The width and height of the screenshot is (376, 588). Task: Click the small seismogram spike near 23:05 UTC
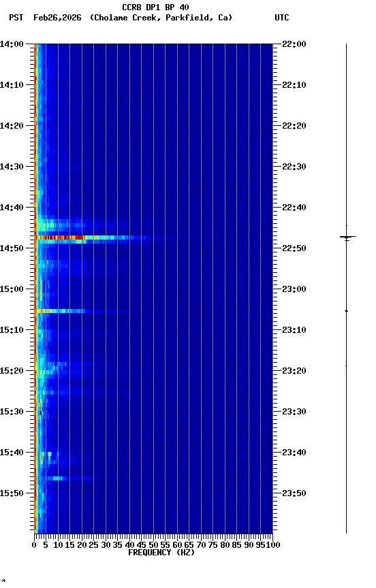click(x=346, y=311)
